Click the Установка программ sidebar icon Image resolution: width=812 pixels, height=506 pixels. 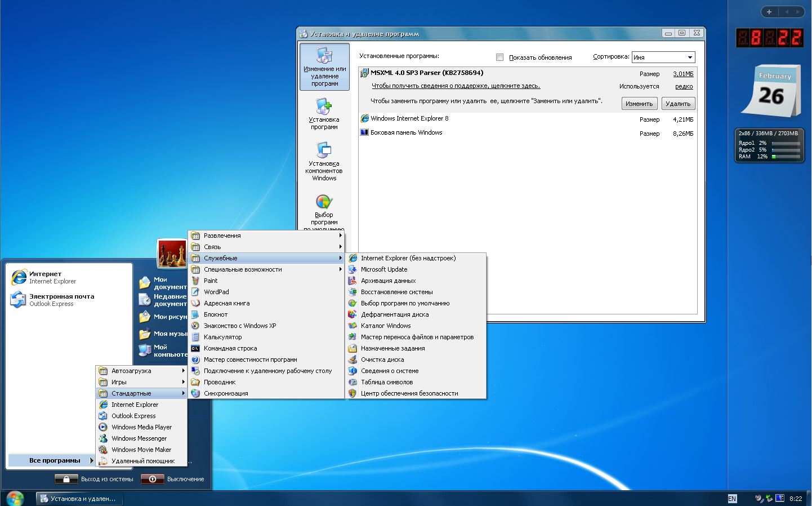coord(324,106)
